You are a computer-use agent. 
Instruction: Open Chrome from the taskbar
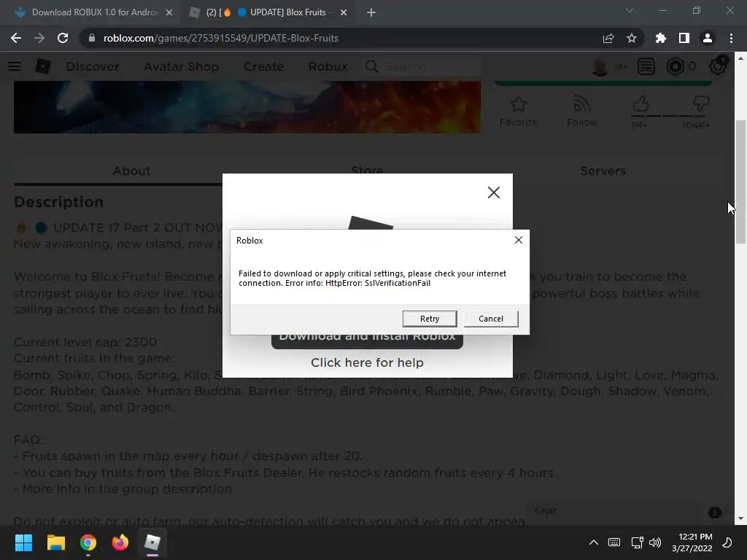coord(88,542)
